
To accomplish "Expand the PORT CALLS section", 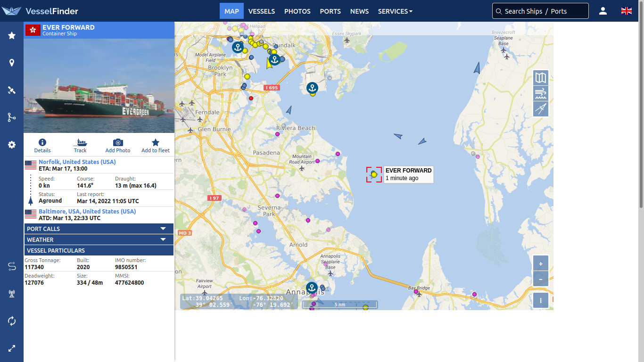I will pyautogui.click(x=99, y=229).
